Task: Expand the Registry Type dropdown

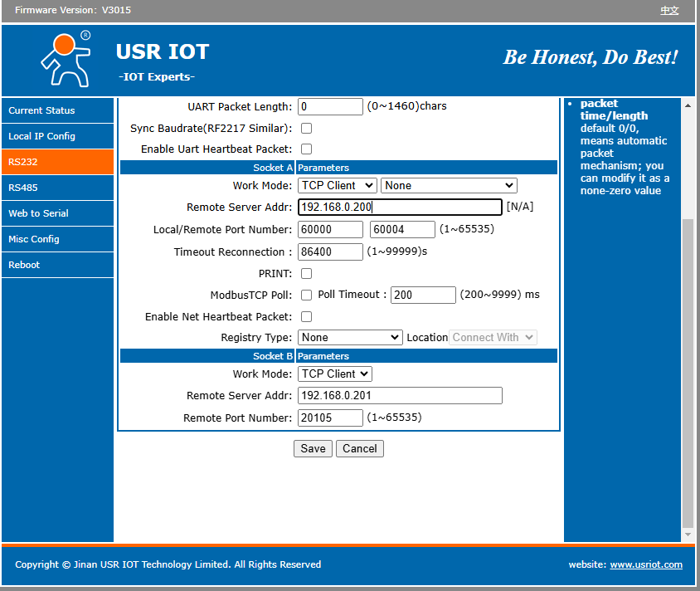Action: (x=350, y=337)
